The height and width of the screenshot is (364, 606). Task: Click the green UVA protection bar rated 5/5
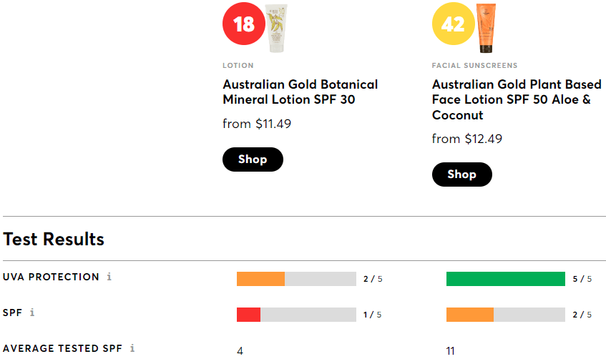point(505,279)
